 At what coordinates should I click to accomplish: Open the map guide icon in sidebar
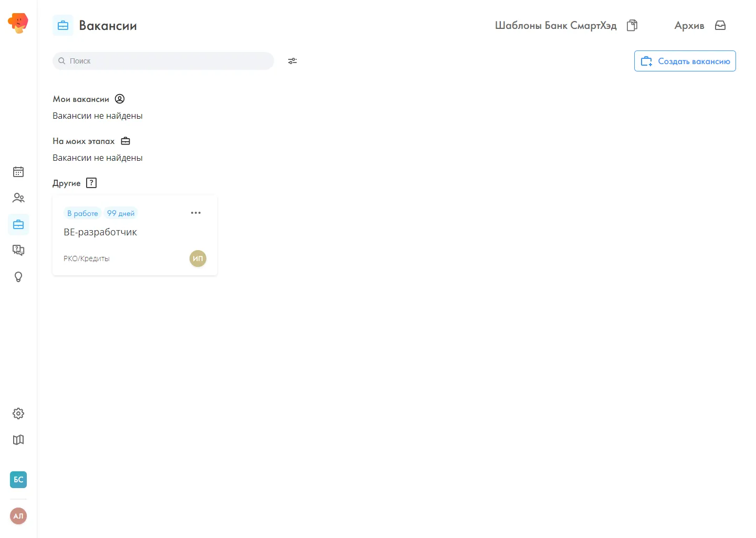(18, 440)
